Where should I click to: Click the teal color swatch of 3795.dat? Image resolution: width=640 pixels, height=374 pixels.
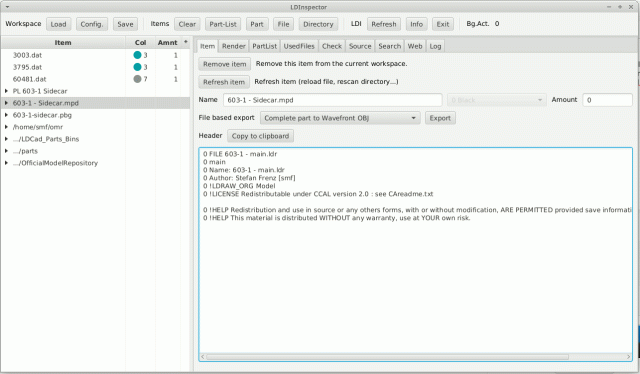pos(137,67)
